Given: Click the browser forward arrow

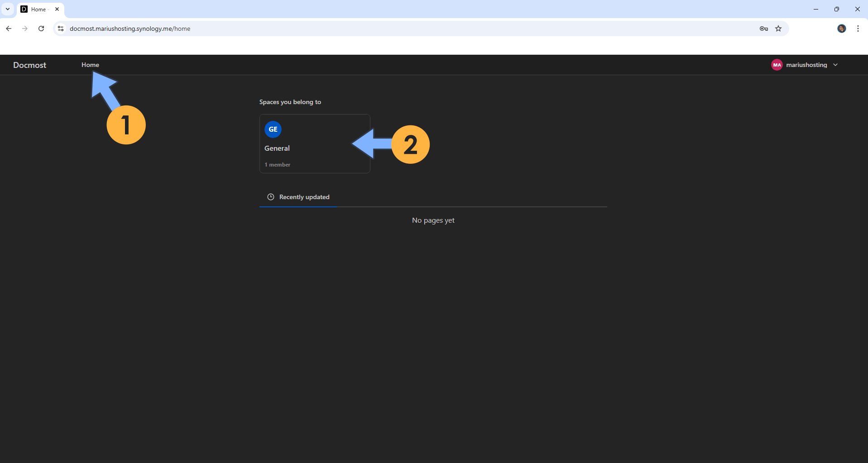Looking at the screenshot, I should (25, 29).
